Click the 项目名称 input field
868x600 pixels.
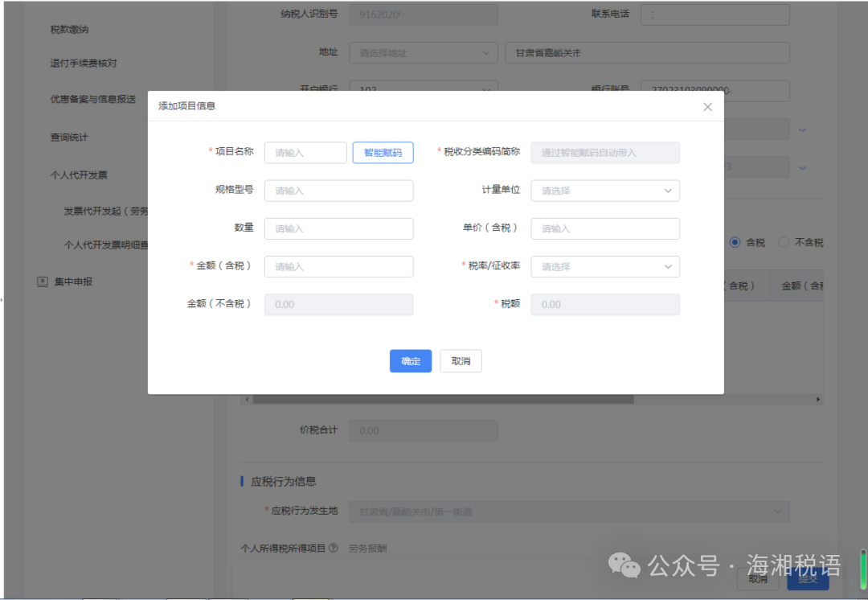(305, 152)
